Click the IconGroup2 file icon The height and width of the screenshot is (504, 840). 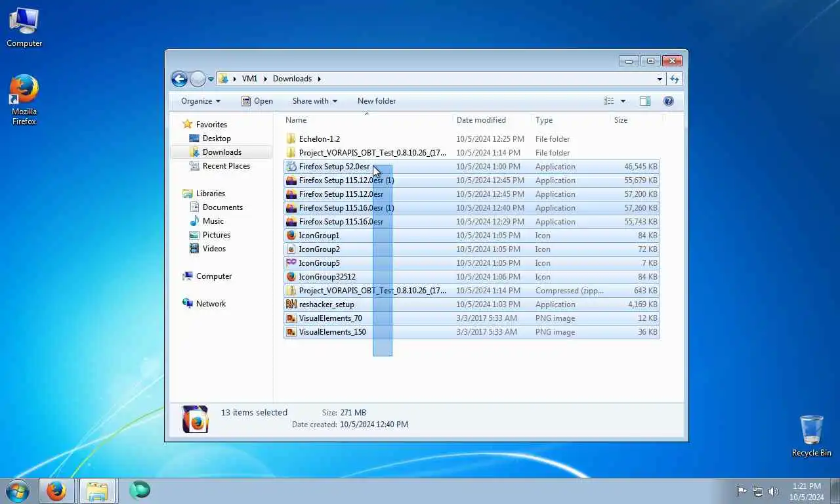click(291, 249)
